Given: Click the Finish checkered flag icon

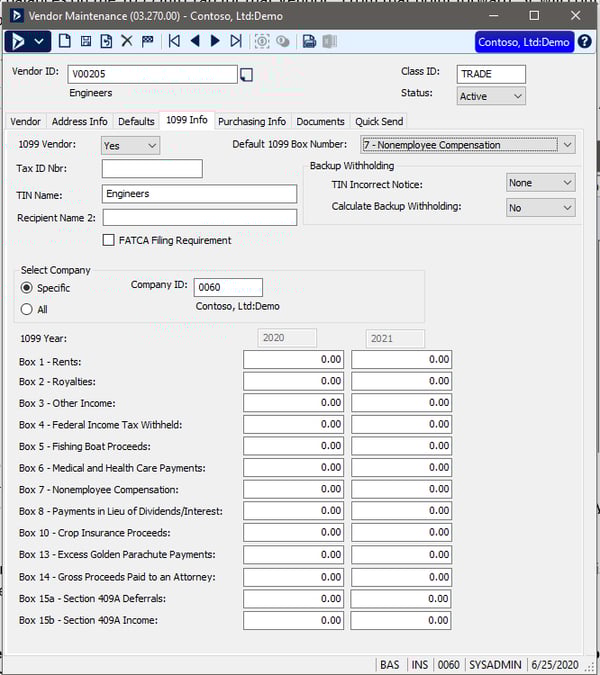Looking at the screenshot, I should tap(148, 41).
